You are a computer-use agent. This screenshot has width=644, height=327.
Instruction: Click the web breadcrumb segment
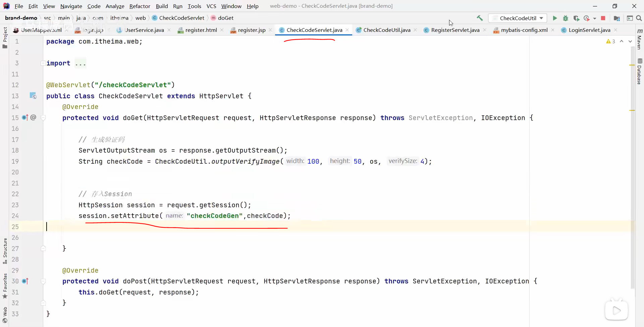click(141, 18)
